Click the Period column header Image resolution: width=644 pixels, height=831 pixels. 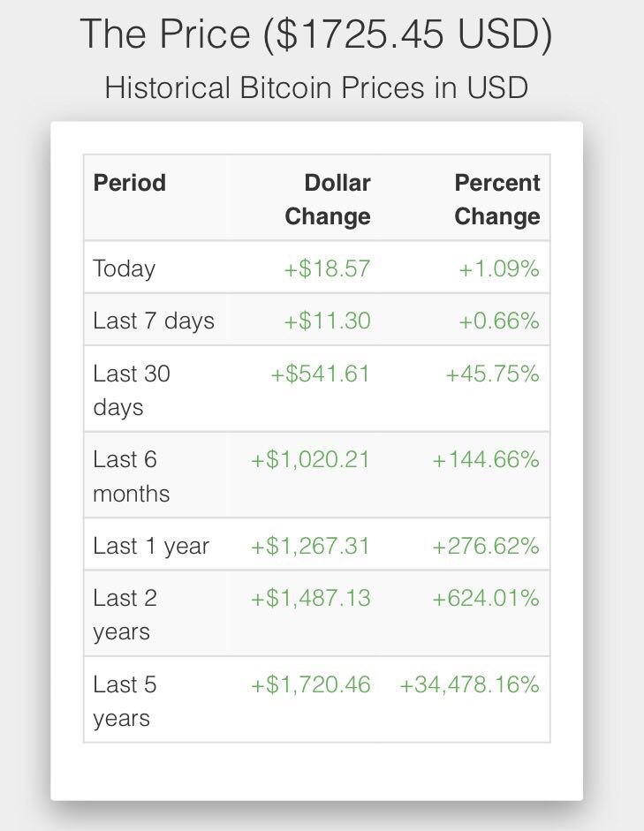pyautogui.click(x=130, y=183)
